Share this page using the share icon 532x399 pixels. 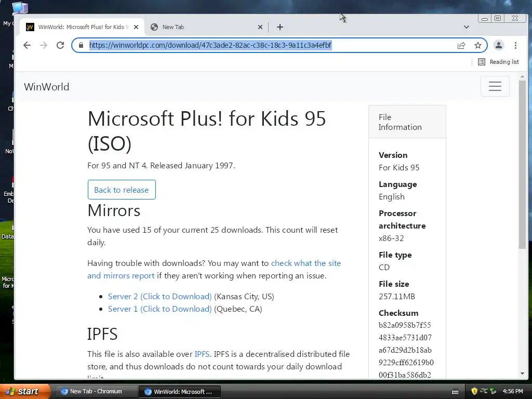(461, 46)
